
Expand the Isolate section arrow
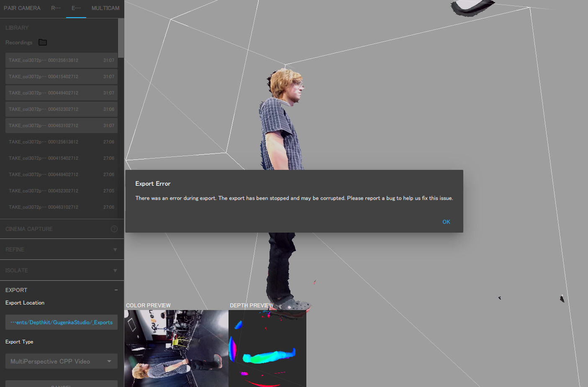[x=115, y=271]
